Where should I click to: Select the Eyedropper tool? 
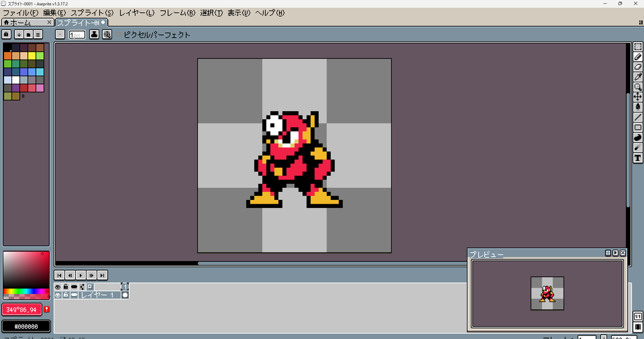pyautogui.click(x=638, y=77)
